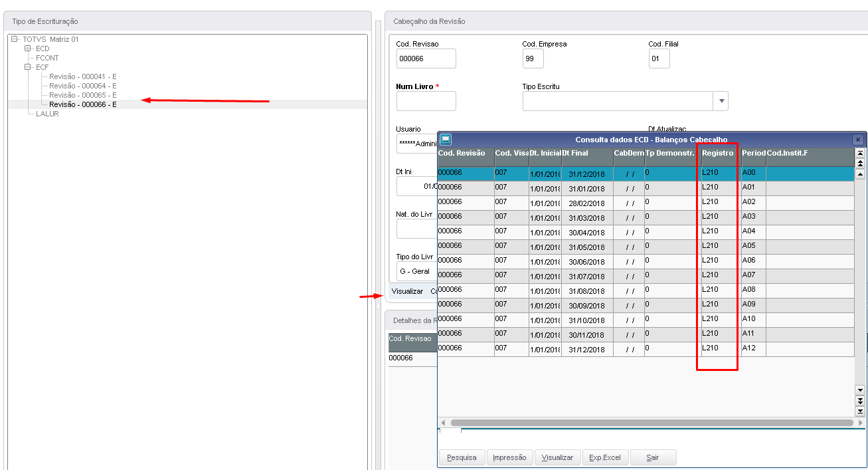This screenshot has height=470, width=868.
Task: Click Dt Final cell 31/08/2018
Action: click(x=587, y=291)
